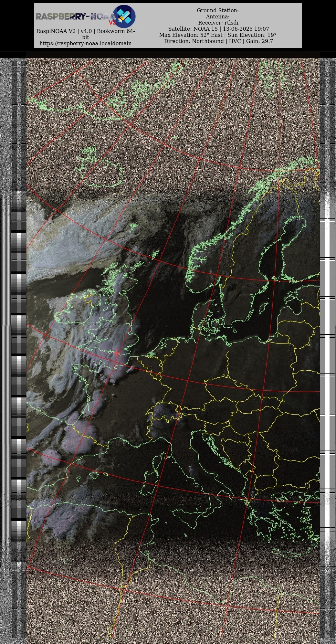Screen dimensions: 336x644
Task: Select 'Satellite: NOAA 15 | 13-06-2025 19:07' line
Action: coord(218,29)
